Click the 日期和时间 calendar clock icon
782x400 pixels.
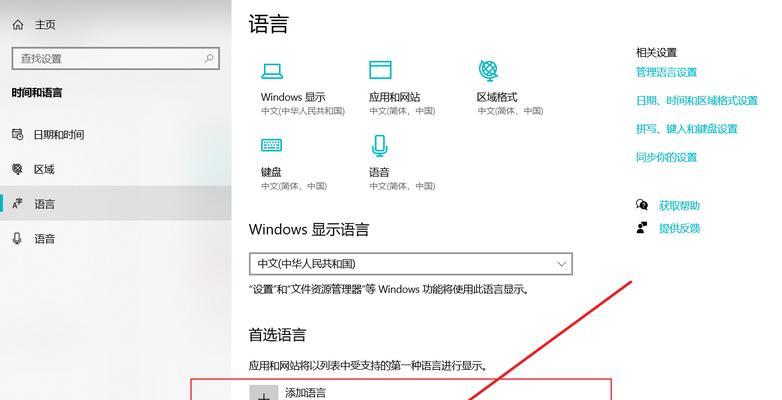(x=17, y=134)
